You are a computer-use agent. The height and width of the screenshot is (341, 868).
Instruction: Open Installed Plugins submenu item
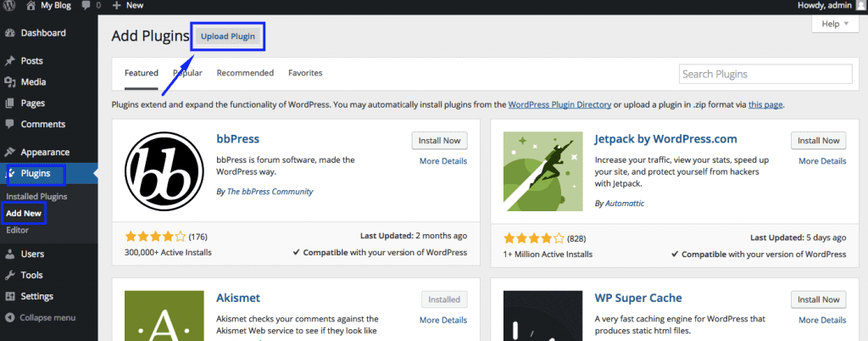[36, 197]
